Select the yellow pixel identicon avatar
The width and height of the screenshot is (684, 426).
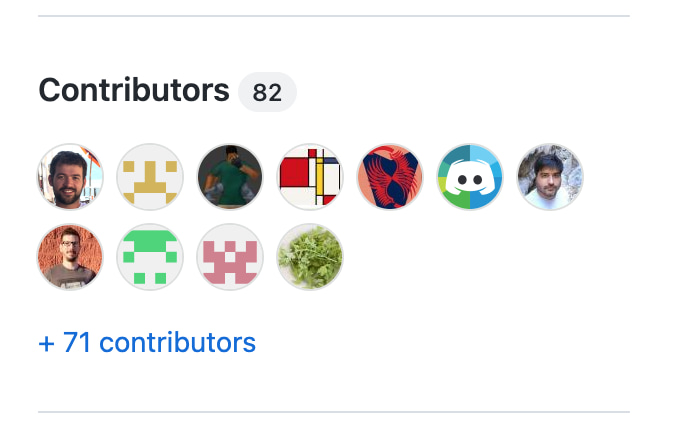pos(150,177)
